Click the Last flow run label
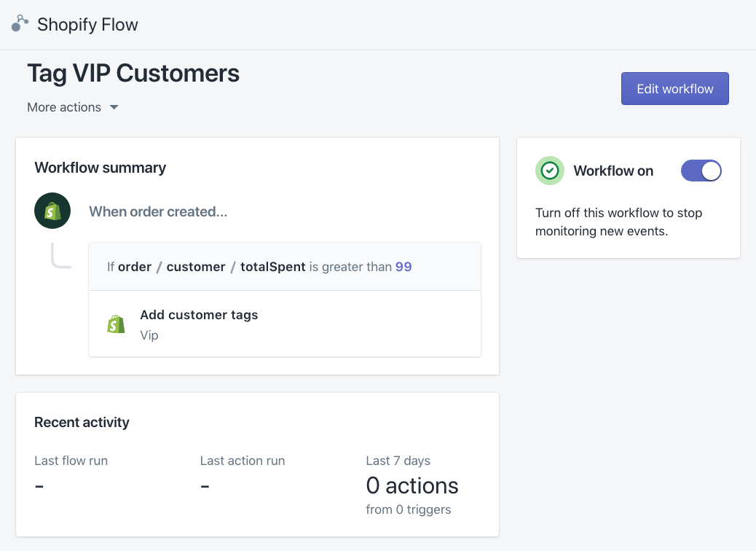This screenshot has width=756, height=551. [71, 461]
